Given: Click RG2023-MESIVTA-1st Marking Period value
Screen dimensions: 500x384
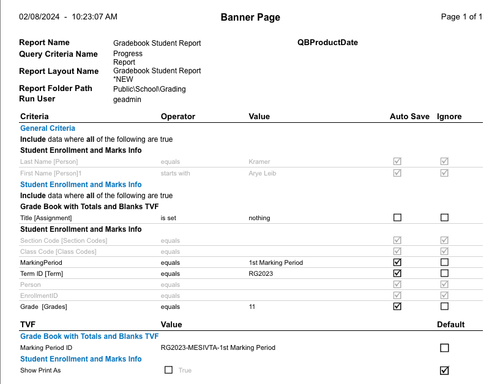Looking at the screenshot, I should point(218,348).
